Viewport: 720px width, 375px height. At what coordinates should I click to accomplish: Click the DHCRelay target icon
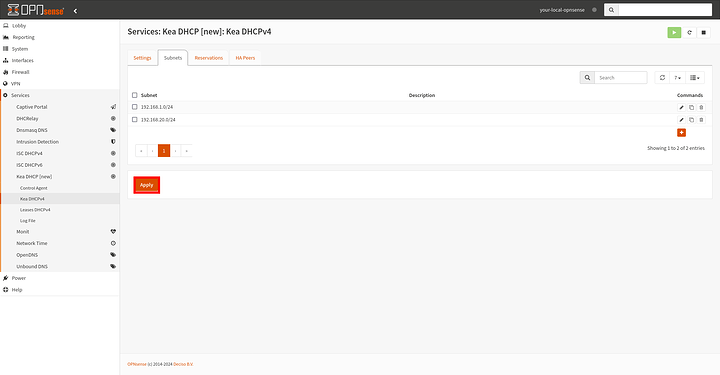(x=113, y=118)
